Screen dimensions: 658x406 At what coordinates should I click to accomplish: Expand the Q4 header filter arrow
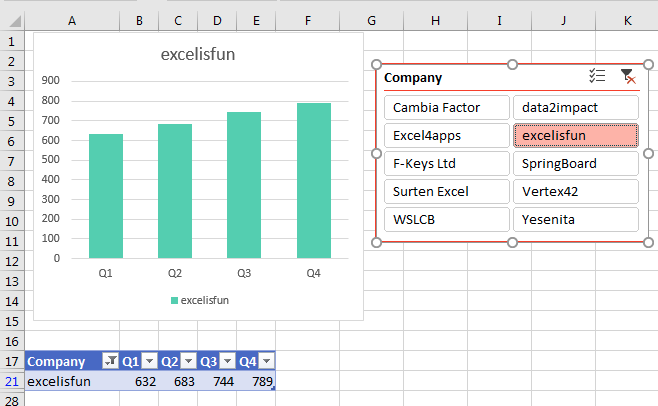[266, 362]
